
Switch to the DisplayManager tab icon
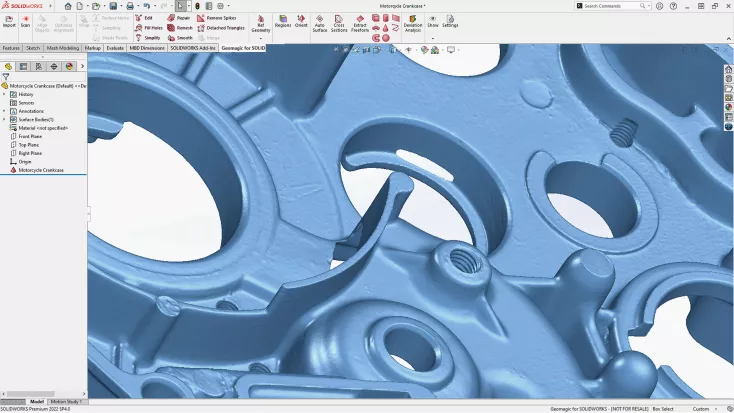pyautogui.click(x=68, y=66)
